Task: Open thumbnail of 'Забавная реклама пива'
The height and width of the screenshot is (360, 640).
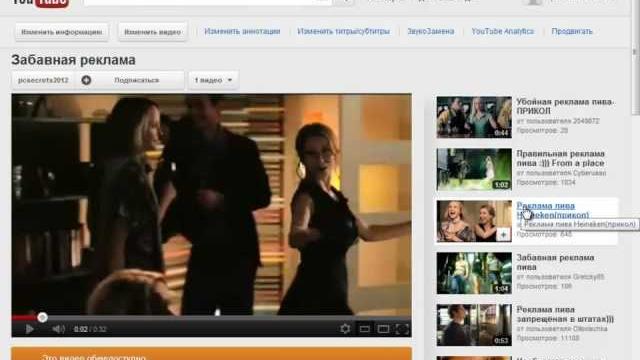Action: 474,273
